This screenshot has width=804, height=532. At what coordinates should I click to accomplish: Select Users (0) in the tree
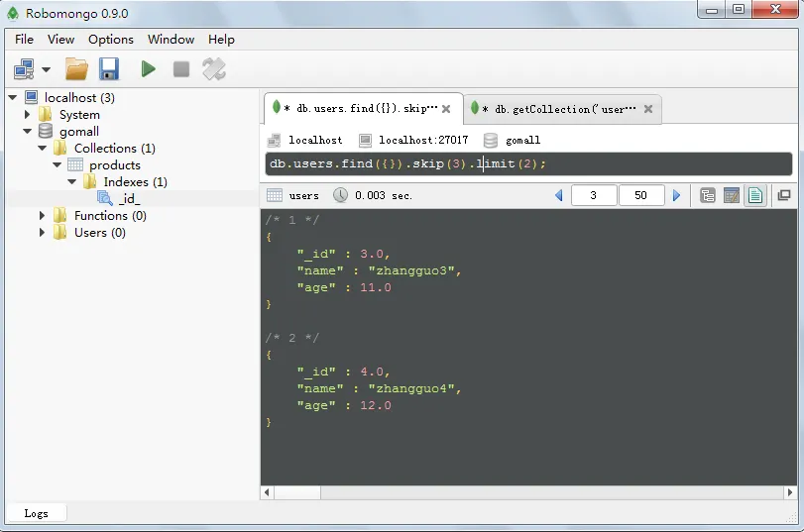[x=100, y=233]
